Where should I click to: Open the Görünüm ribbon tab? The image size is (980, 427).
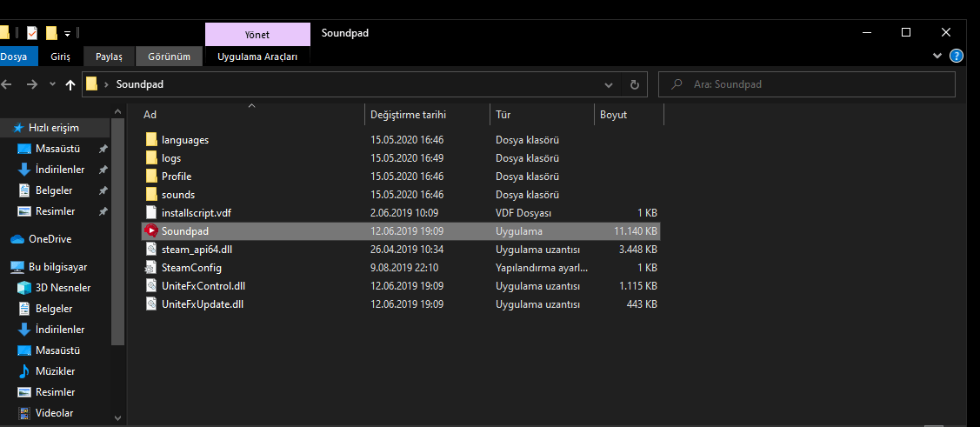pyautogui.click(x=169, y=57)
